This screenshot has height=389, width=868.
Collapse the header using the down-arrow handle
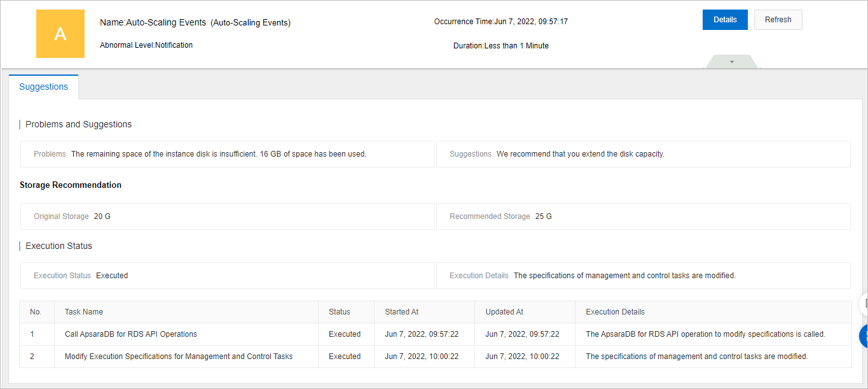(732, 62)
